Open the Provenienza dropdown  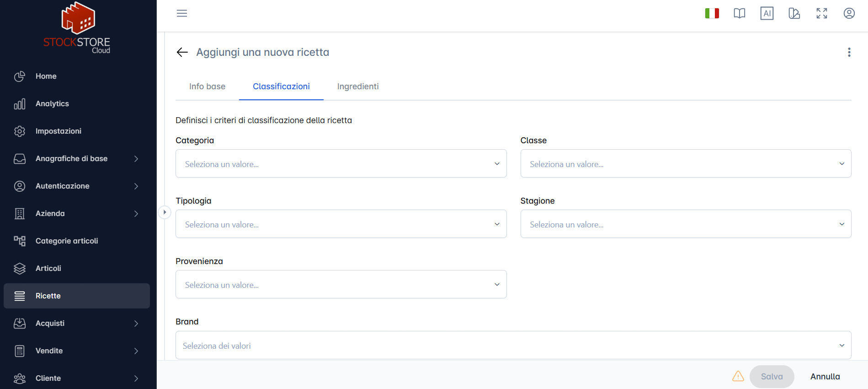pyautogui.click(x=341, y=284)
